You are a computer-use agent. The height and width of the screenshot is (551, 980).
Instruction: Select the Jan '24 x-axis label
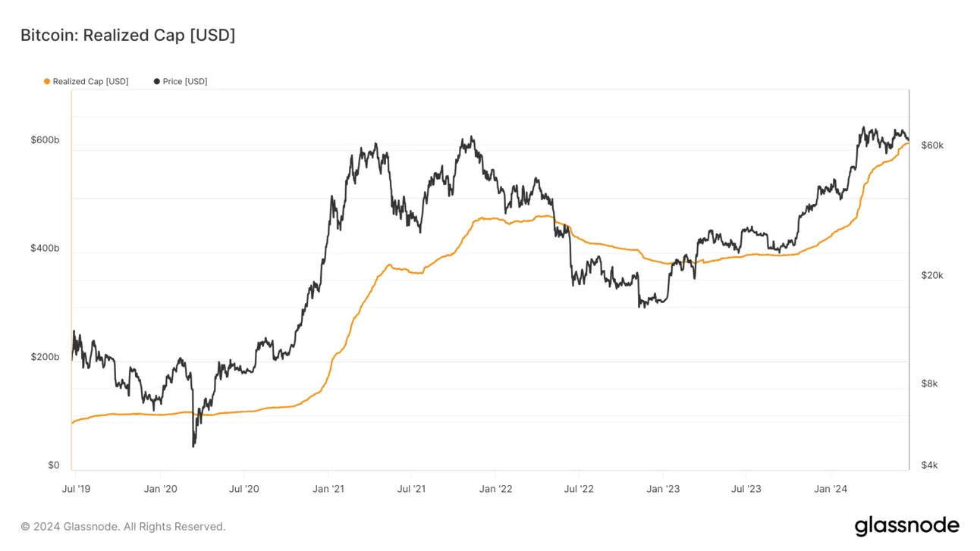830,489
